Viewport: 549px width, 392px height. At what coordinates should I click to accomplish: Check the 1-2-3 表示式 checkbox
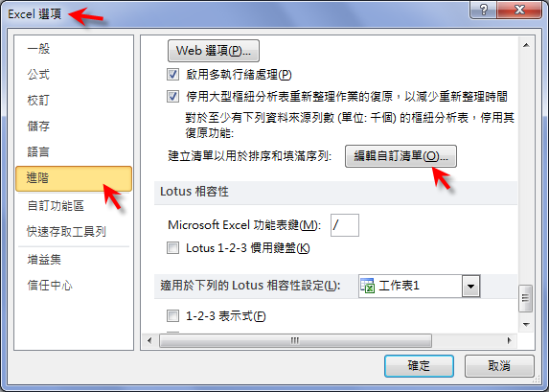click(x=172, y=316)
